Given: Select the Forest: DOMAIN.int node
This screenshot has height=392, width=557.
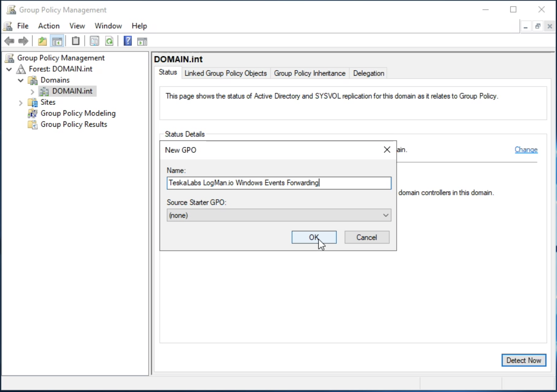Looking at the screenshot, I should click(x=60, y=69).
